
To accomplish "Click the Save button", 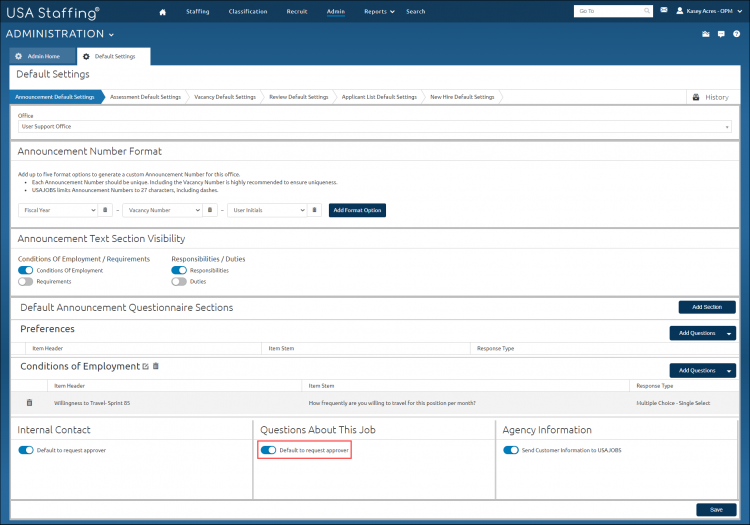I will (x=716, y=510).
